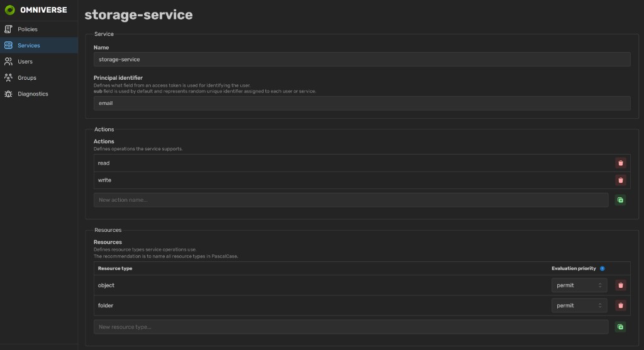
Task: Delete the folder resource type
Action: click(620, 305)
